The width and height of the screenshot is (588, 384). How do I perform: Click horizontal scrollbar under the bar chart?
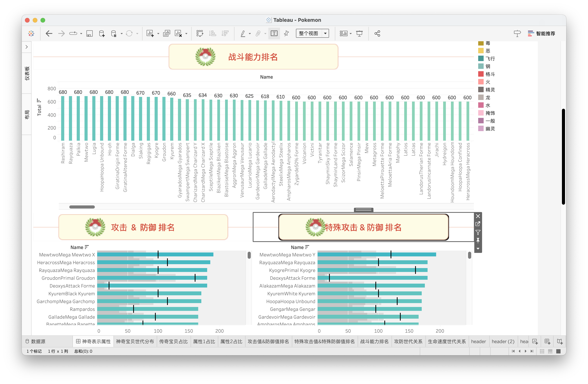(82, 207)
